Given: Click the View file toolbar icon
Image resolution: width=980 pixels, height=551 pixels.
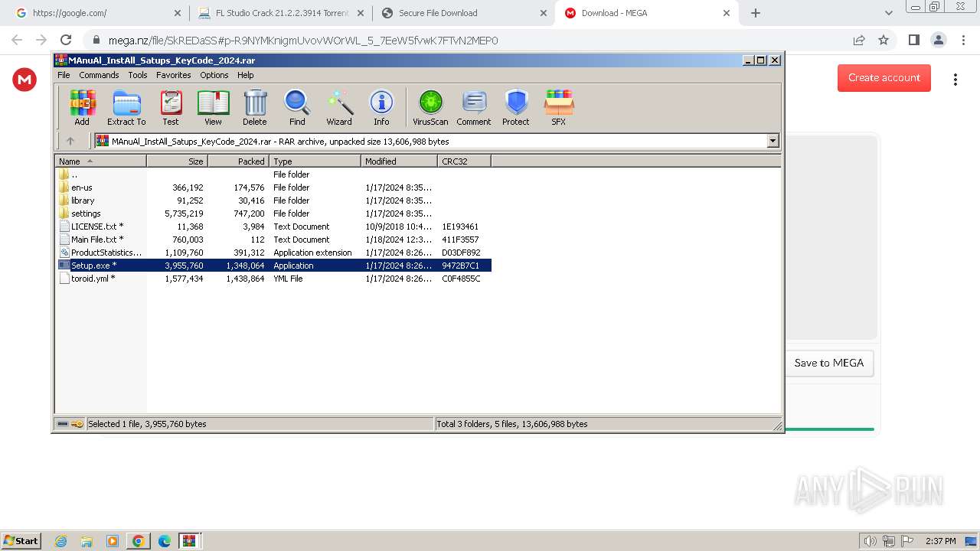Looking at the screenshot, I should tap(213, 107).
